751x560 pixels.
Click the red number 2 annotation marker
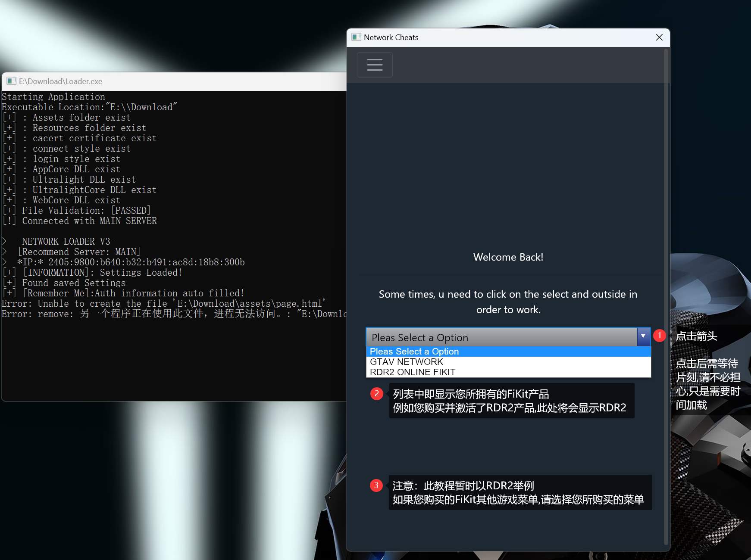(376, 393)
